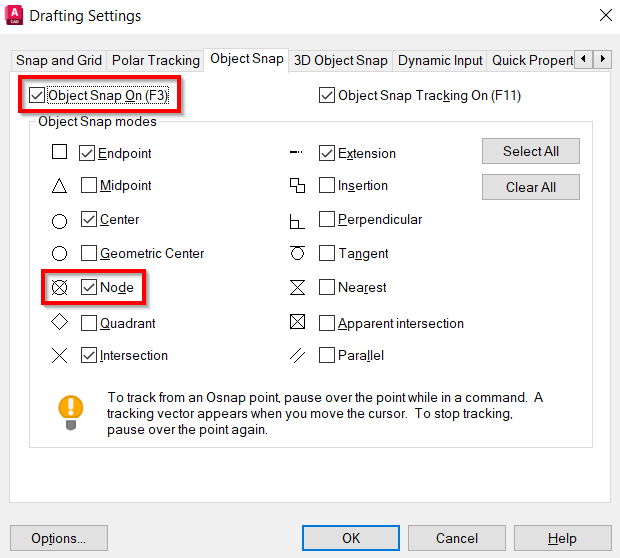Viewport: 620px width, 558px height.
Task: Enable the Geometric Center checkbox
Action: [x=89, y=254]
